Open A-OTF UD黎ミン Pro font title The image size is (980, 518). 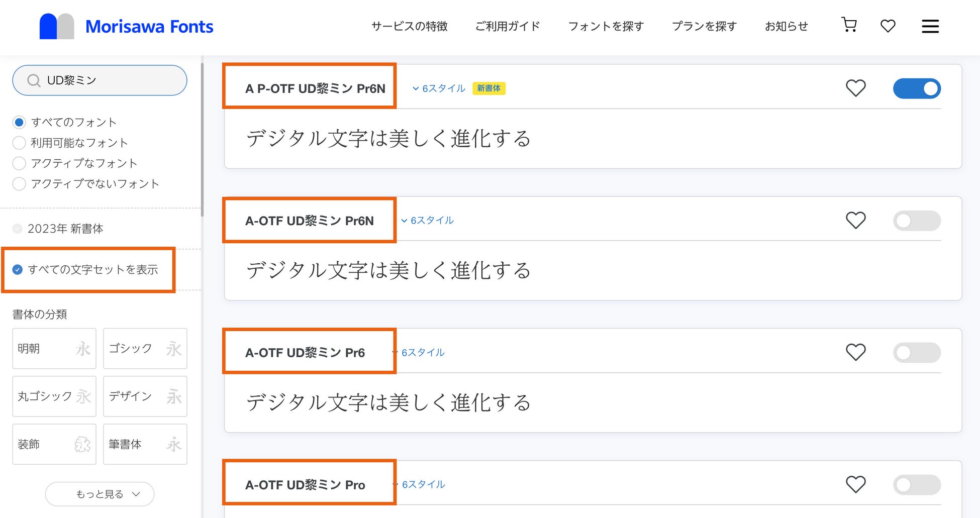click(305, 485)
